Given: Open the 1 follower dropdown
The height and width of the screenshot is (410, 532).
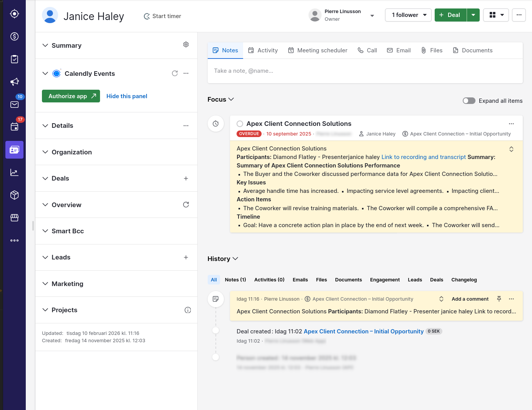Looking at the screenshot, I should pyautogui.click(x=408, y=15).
